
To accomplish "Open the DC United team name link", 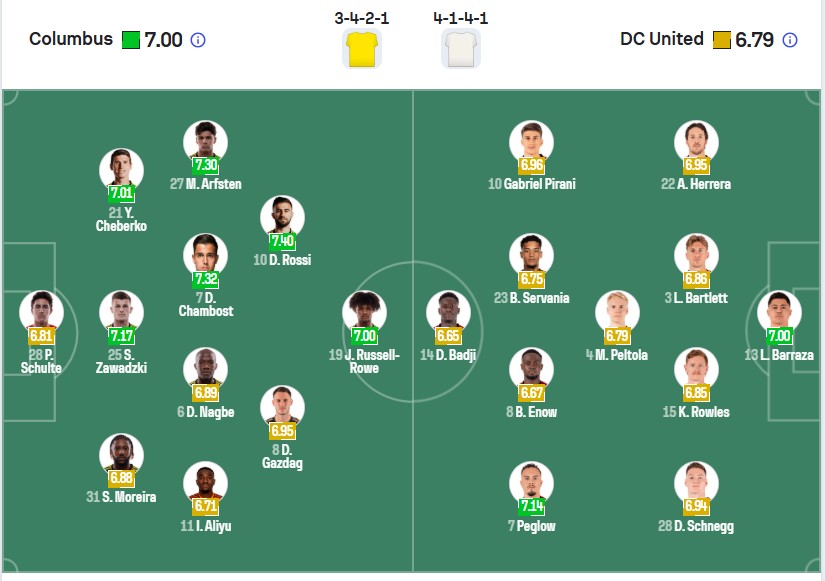I will [662, 39].
